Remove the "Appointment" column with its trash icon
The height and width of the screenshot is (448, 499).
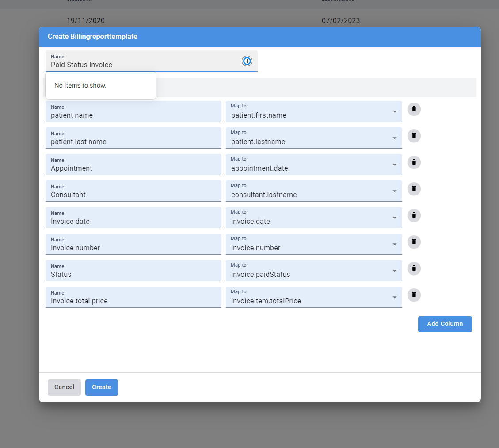414,162
